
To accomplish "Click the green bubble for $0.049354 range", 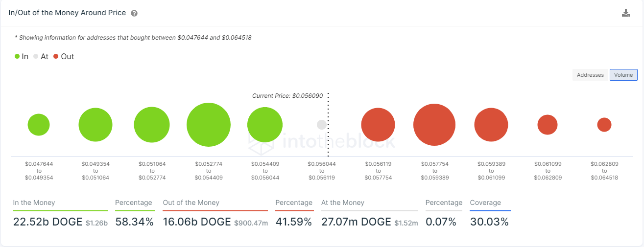I will click(95, 125).
